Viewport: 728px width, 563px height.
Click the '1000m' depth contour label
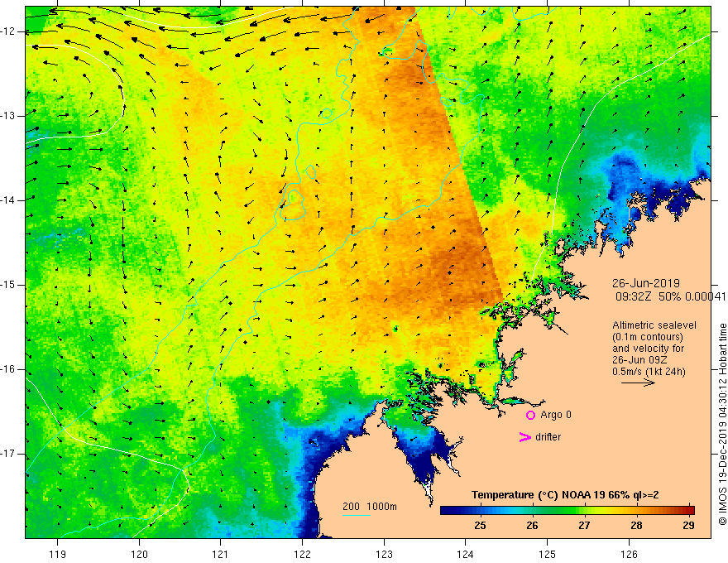tap(381, 507)
